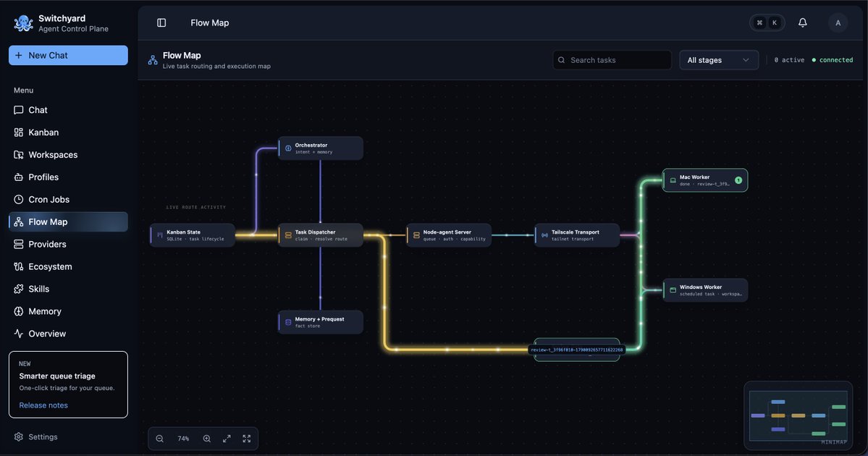This screenshot has width=868, height=456.
Task: Click the Settings gear icon
Action: coord(18,436)
